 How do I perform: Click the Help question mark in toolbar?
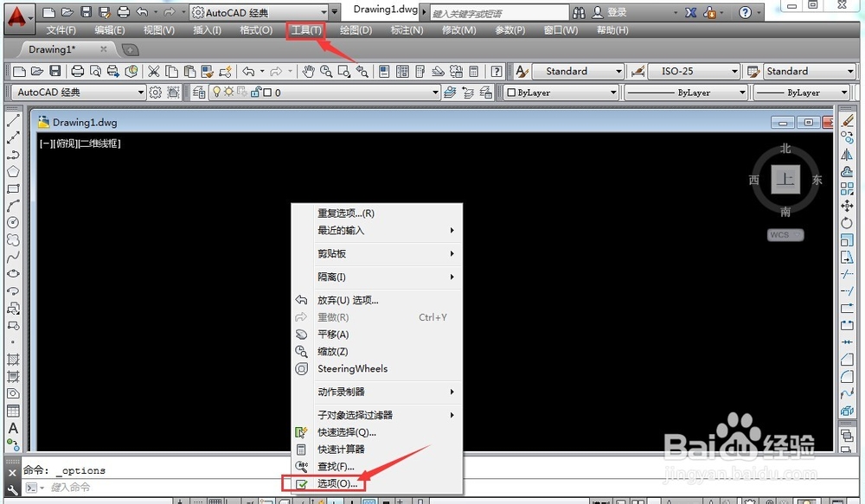click(497, 71)
